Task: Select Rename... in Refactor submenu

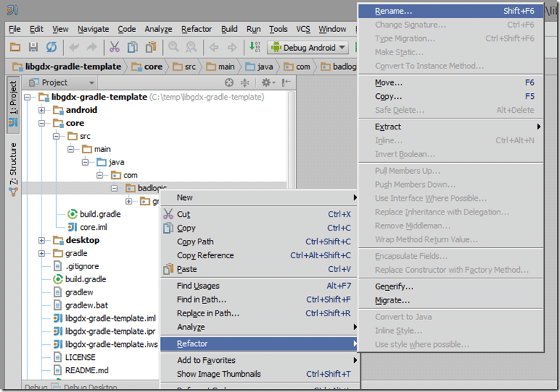Action: [451, 11]
